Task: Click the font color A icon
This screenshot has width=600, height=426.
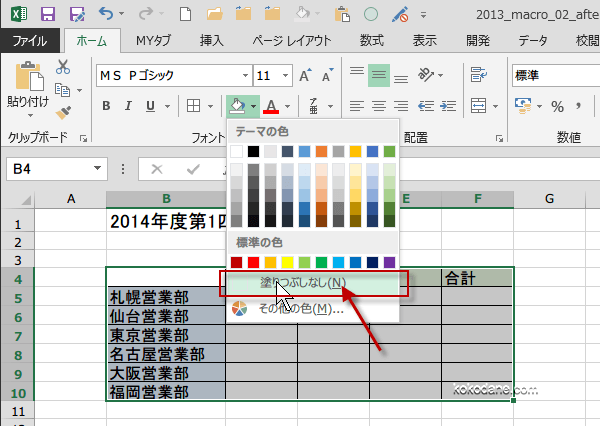Action: tap(270, 106)
